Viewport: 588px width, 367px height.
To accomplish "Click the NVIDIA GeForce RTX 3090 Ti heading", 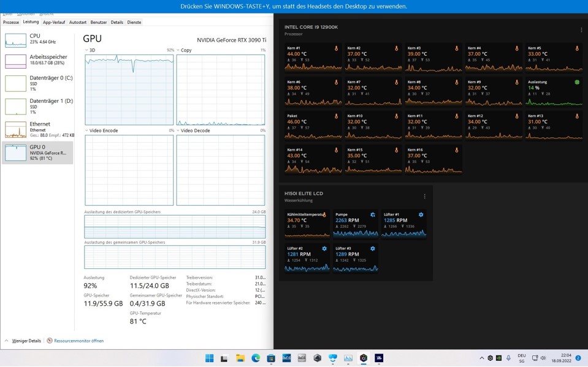I will pyautogui.click(x=231, y=40).
